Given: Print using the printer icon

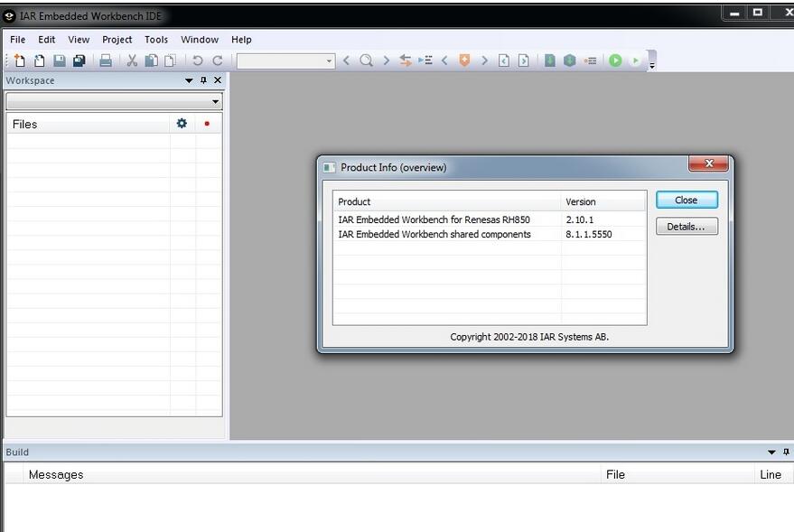Looking at the screenshot, I should pos(106,61).
